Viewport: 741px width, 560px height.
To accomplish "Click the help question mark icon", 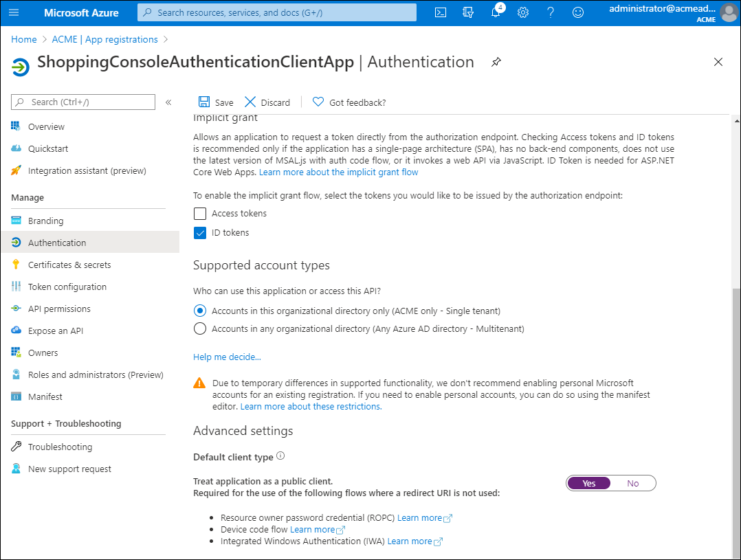I will [551, 12].
